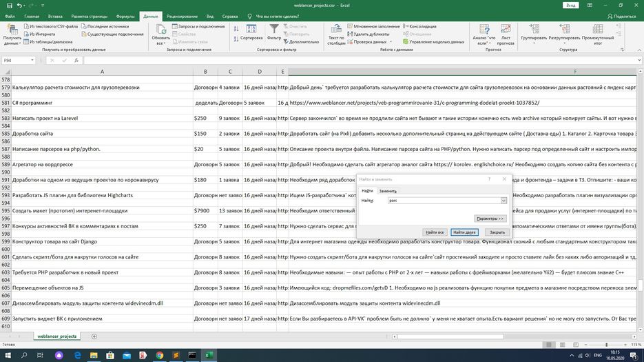Click From Table/Range (Из таблицы/диапазона)

tap(48, 41)
